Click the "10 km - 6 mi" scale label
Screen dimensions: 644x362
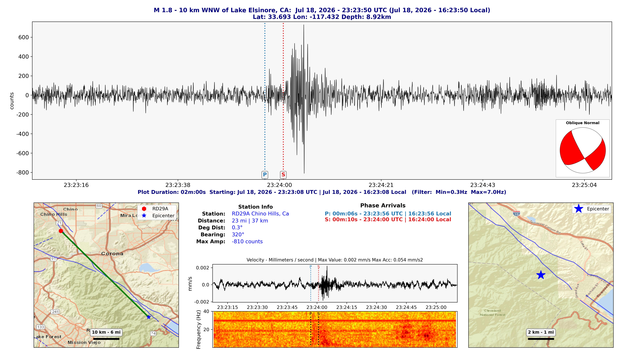pyautogui.click(x=106, y=332)
